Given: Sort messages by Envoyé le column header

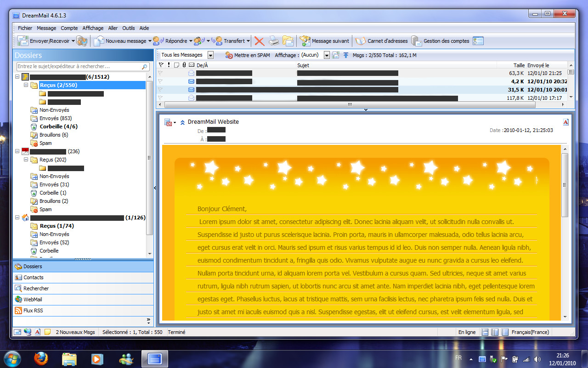Looking at the screenshot, I should pos(547,65).
